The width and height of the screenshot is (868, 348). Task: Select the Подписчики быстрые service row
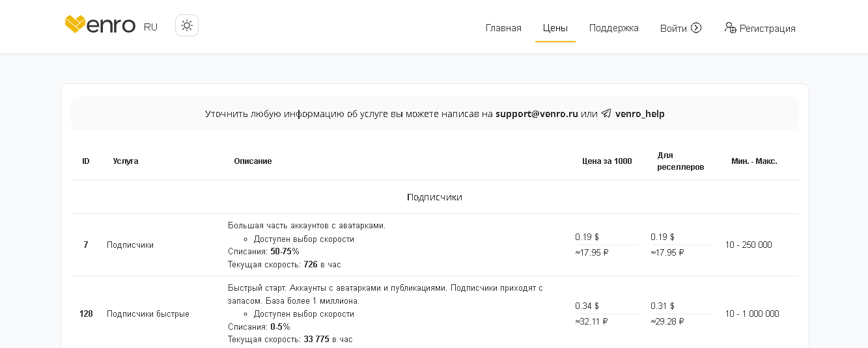click(148, 314)
